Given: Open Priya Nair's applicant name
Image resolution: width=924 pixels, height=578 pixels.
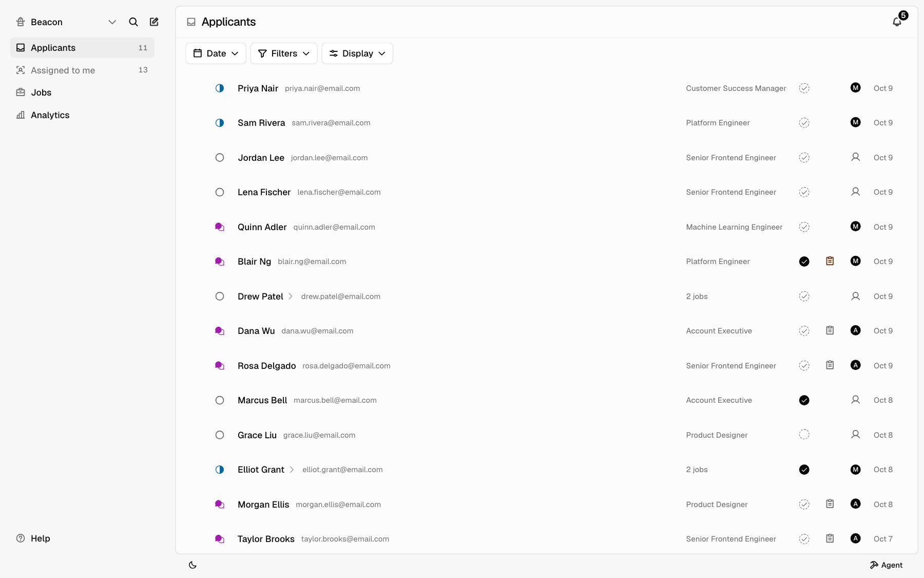Looking at the screenshot, I should (x=258, y=88).
